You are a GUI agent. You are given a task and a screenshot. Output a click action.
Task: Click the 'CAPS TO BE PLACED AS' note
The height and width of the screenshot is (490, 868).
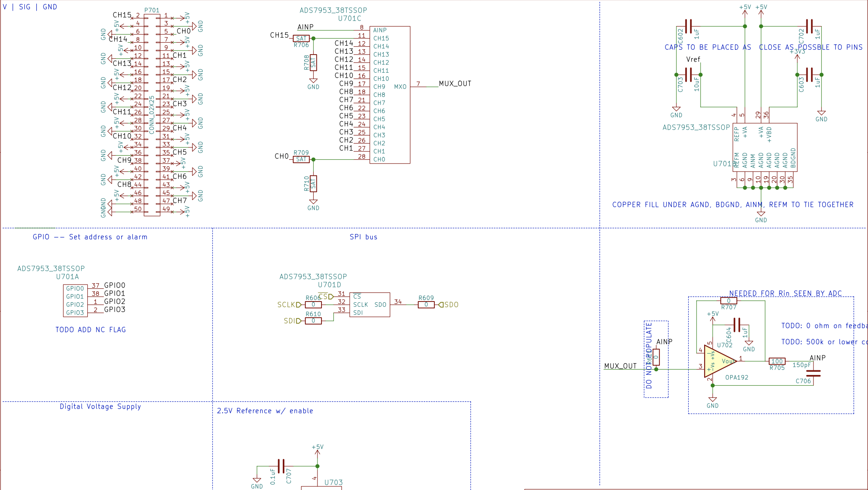(708, 47)
